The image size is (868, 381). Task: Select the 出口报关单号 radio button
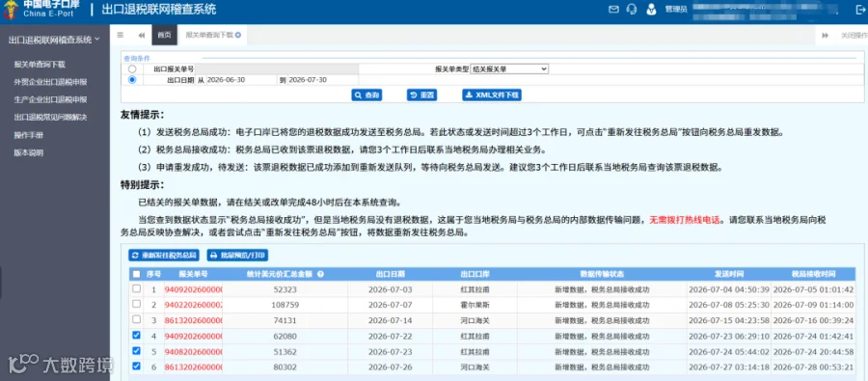132,69
